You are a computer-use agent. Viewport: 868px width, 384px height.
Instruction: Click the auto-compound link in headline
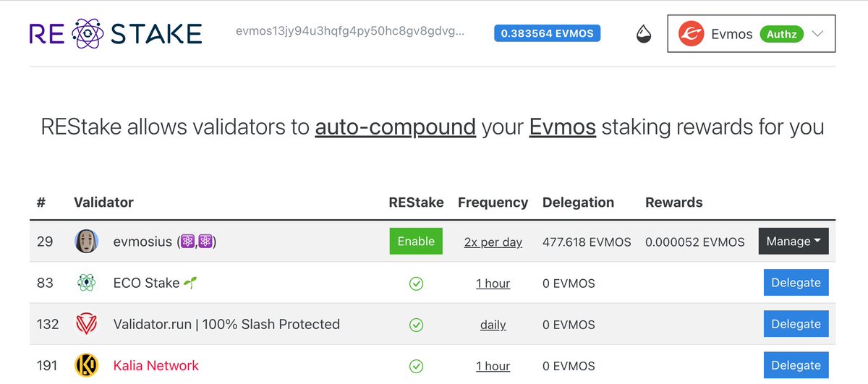[395, 128]
